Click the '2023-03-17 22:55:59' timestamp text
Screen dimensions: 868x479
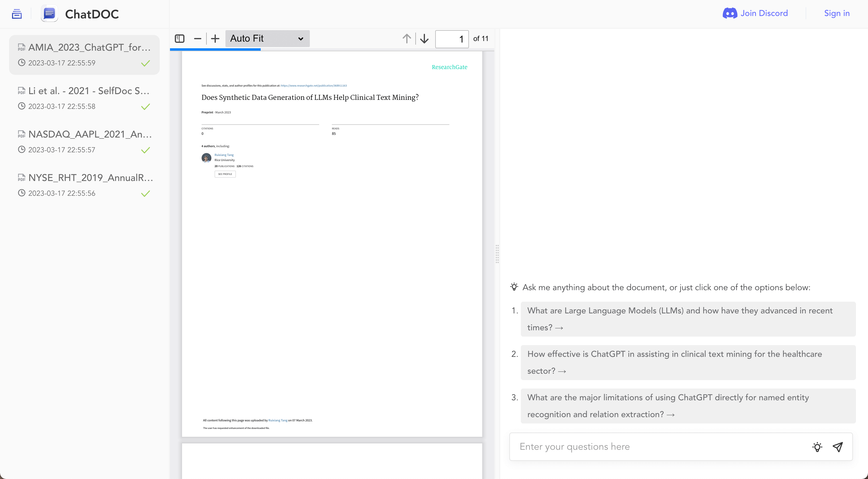point(62,63)
